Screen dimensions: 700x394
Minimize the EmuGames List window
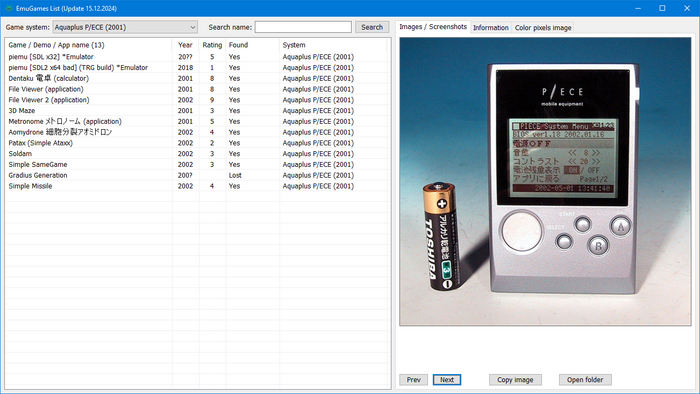pyautogui.click(x=638, y=8)
